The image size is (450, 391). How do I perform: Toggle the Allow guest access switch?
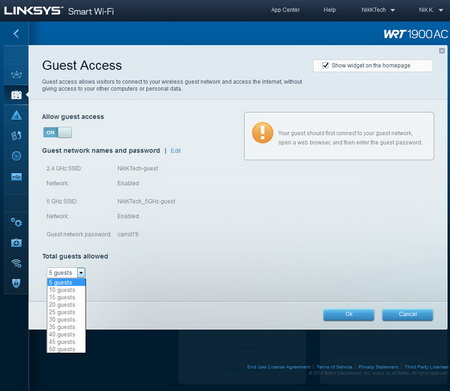[x=57, y=132]
